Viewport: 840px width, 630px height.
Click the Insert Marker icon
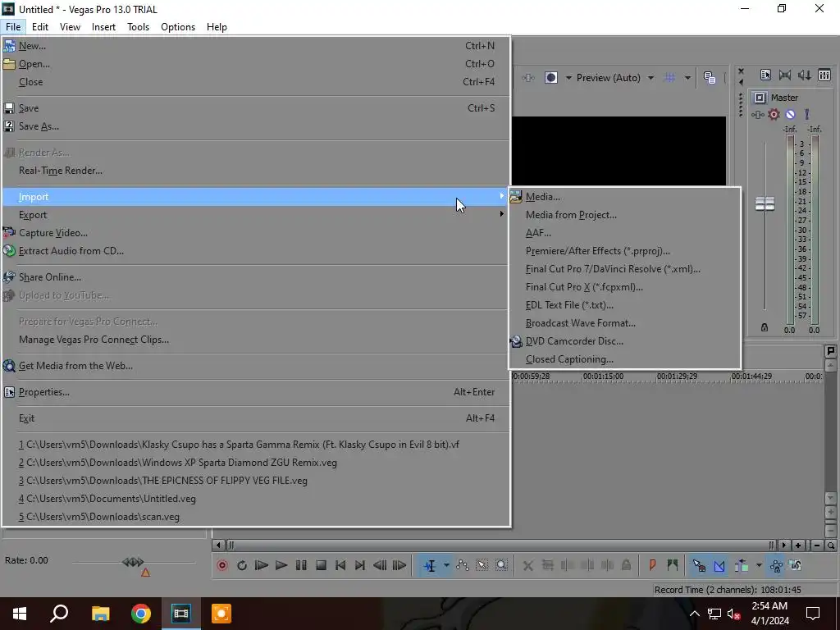click(x=652, y=565)
